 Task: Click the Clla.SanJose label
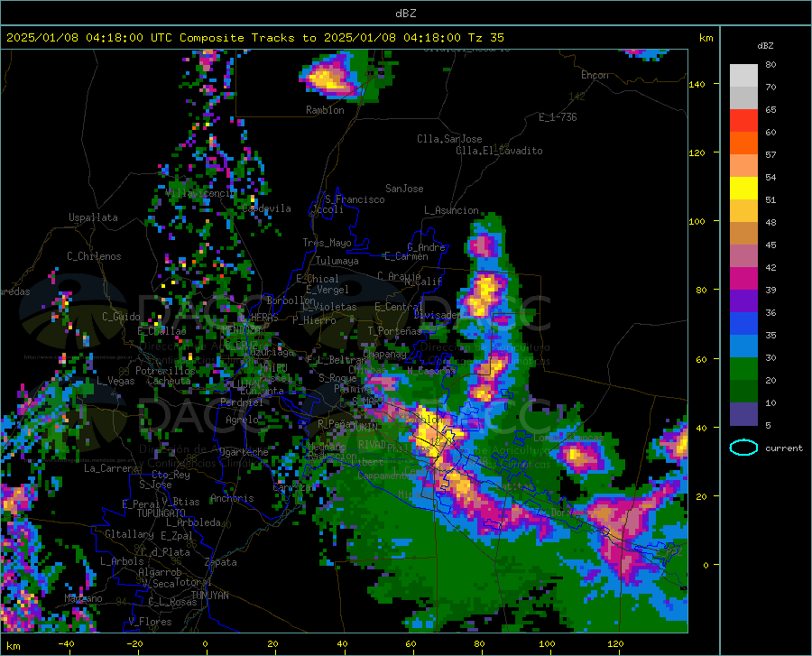pyautogui.click(x=449, y=139)
